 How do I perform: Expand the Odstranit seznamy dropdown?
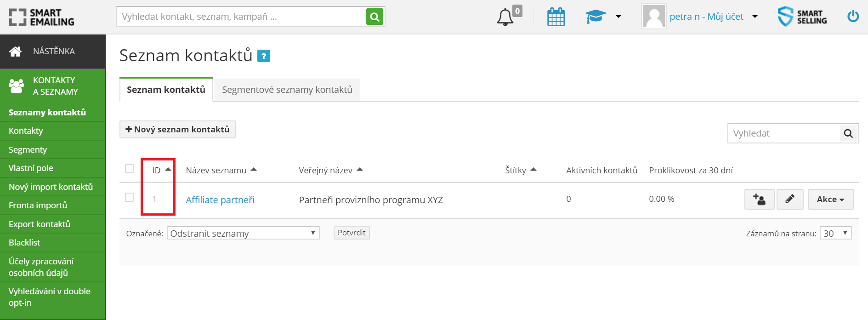point(243,233)
